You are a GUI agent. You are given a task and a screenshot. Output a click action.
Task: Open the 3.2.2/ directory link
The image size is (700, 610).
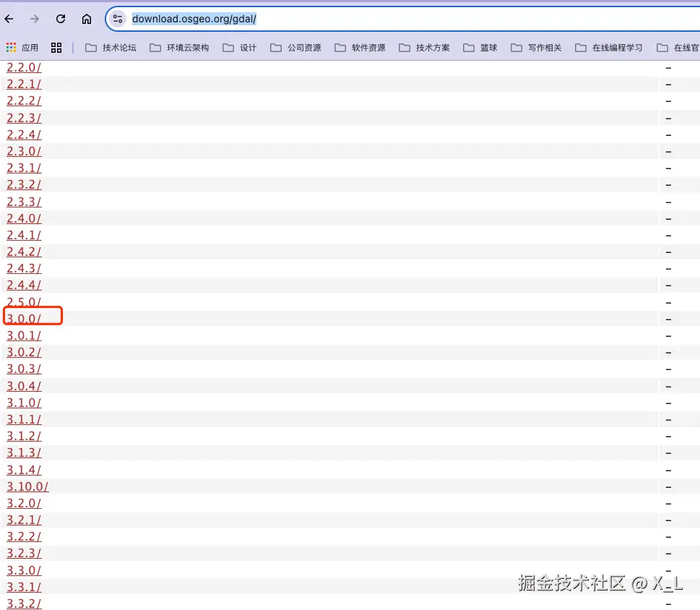(24, 537)
